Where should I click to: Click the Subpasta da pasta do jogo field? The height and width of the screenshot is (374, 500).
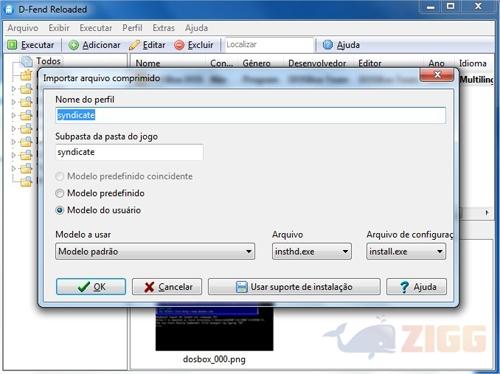129,152
